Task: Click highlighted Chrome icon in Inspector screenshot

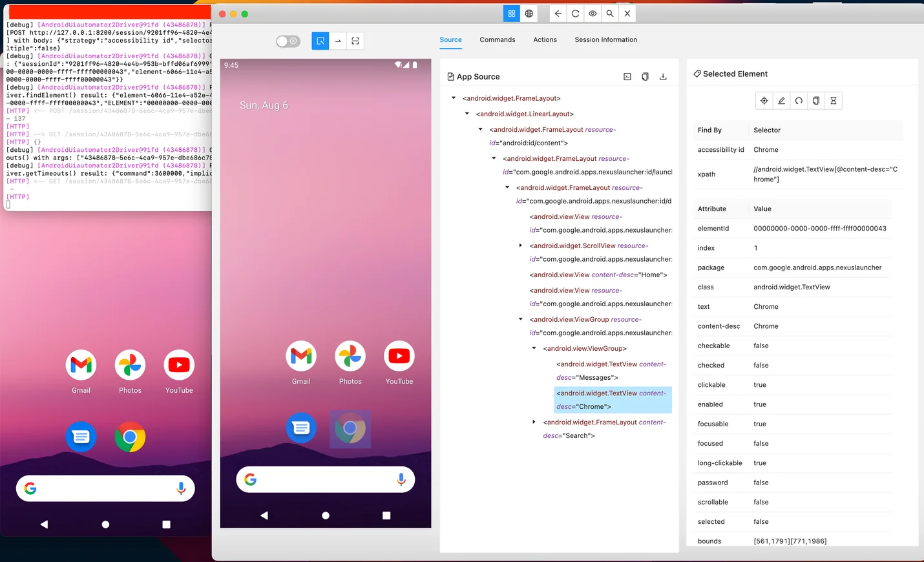Action: pos(350,428)
